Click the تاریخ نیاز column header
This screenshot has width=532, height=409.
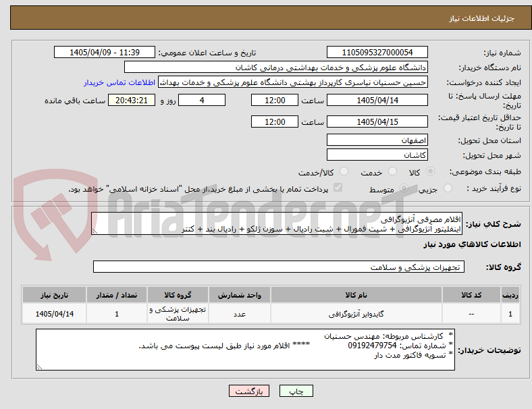pyautogui.click(x=54, y=295)
